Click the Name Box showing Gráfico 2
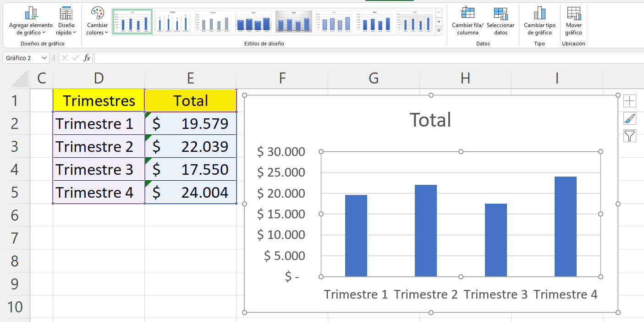644x322 pixels. [22, 58]
